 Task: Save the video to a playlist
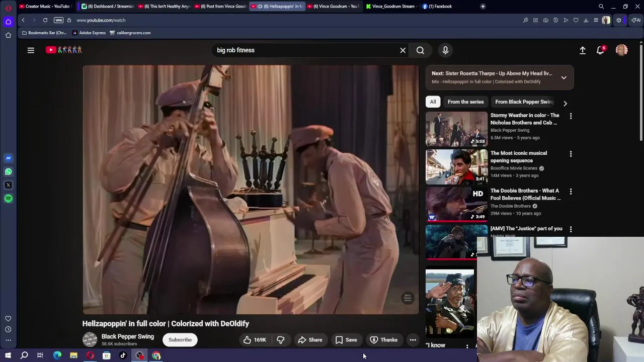346,340
